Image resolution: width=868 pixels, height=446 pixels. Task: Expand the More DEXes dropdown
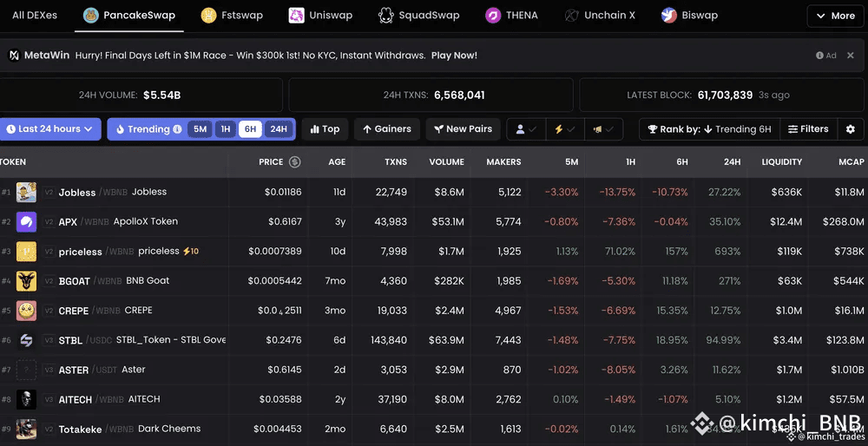coord(834,16)
